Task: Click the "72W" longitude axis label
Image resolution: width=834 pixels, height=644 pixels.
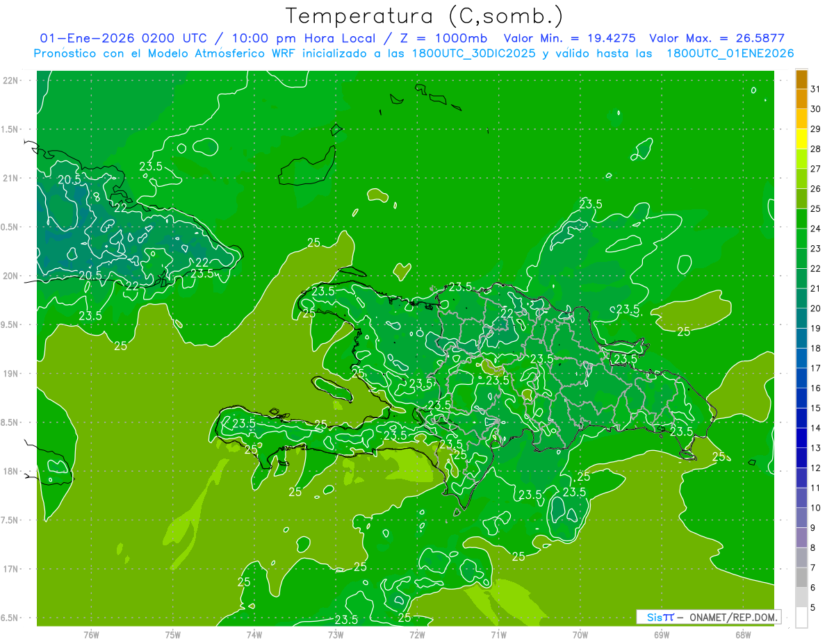Action: coord(417,635)
